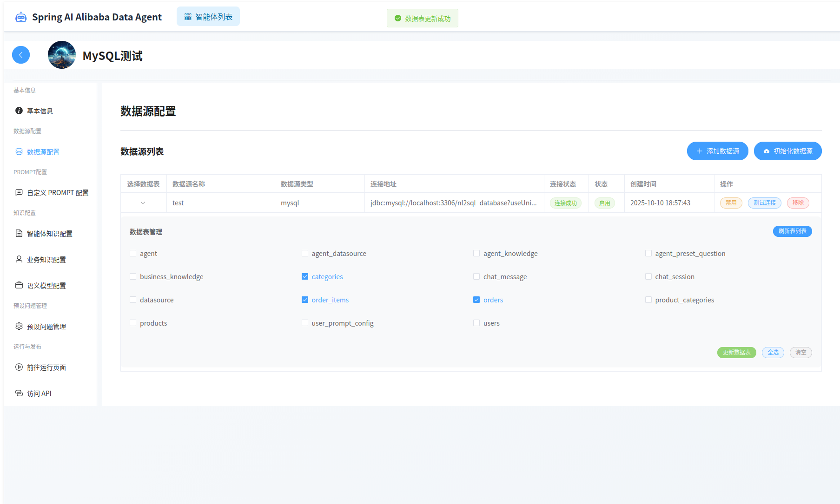Uncheck the order_items table checkbox
The image size is (840, 504).
[x=305, y=300]
